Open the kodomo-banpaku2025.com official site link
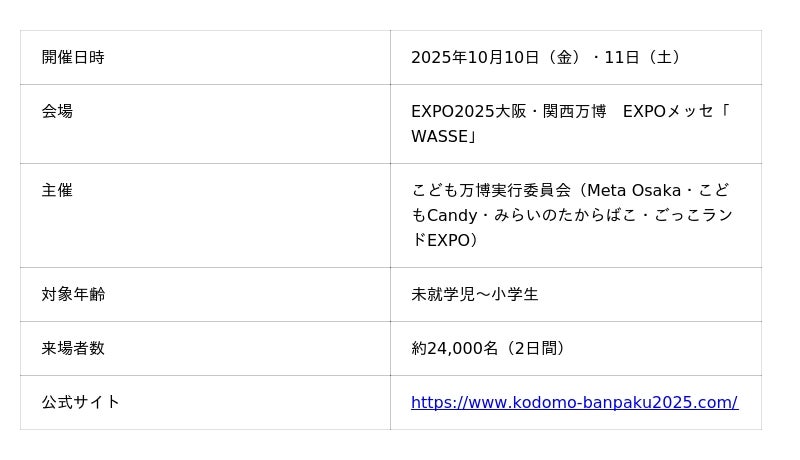800x460 pixels. (x=574, y=403)
